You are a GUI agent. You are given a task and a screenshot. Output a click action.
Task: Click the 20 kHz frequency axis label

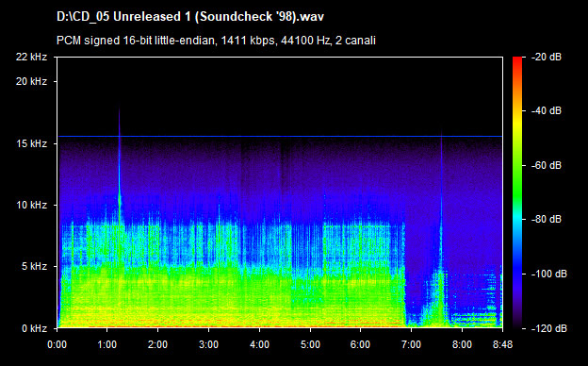point(31,81)
